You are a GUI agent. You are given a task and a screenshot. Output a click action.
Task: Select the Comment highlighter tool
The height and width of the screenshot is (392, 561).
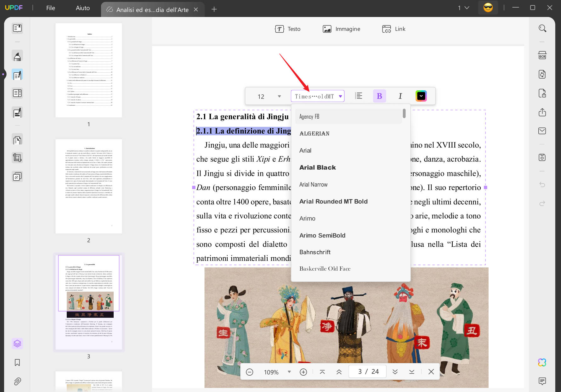(17, 56)
